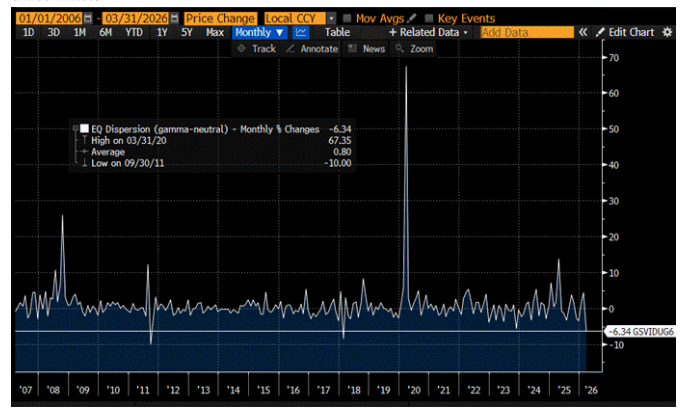Open the Table view button
This screenshot has width=682, height=418.
[338, 33]
